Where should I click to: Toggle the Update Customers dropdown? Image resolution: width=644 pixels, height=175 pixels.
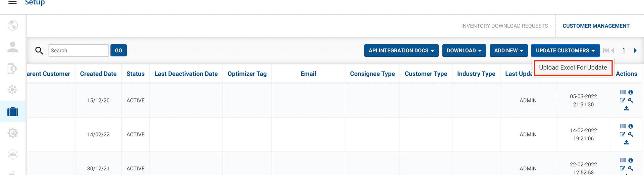[565, 51]
